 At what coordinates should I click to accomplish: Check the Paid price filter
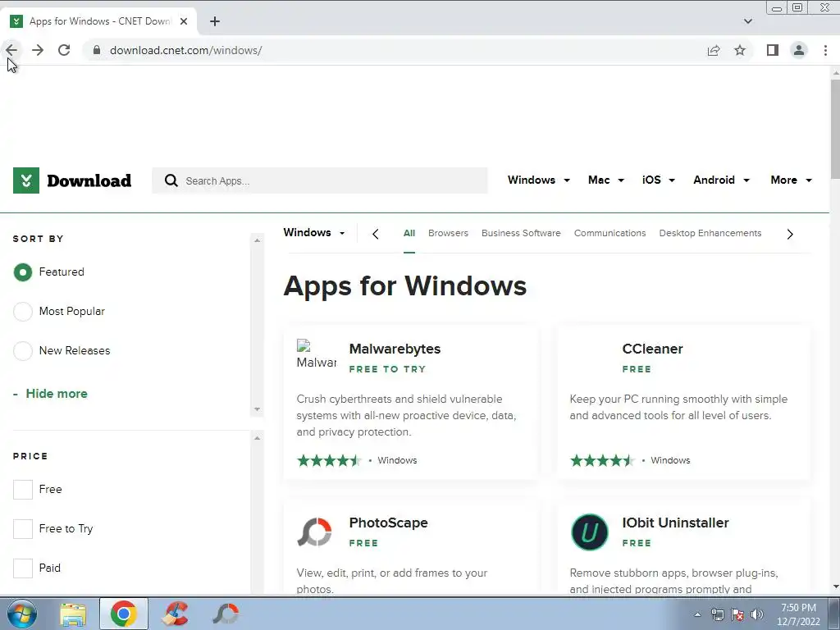(x=22, y=568)
